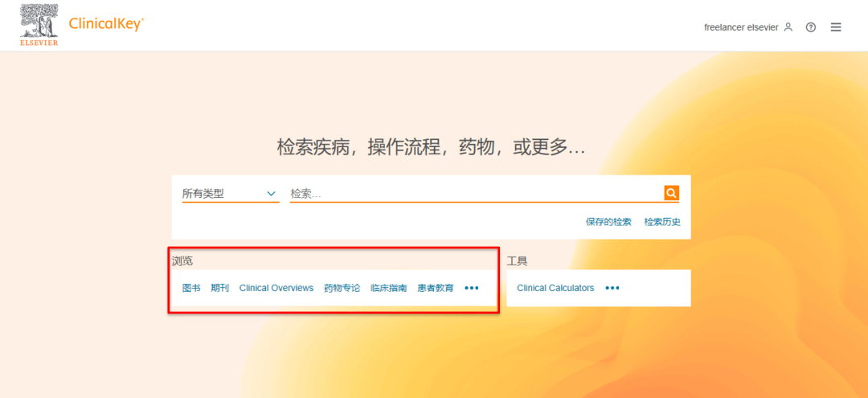
Task: Browse 期刊 journals
Action: (219, 288)
